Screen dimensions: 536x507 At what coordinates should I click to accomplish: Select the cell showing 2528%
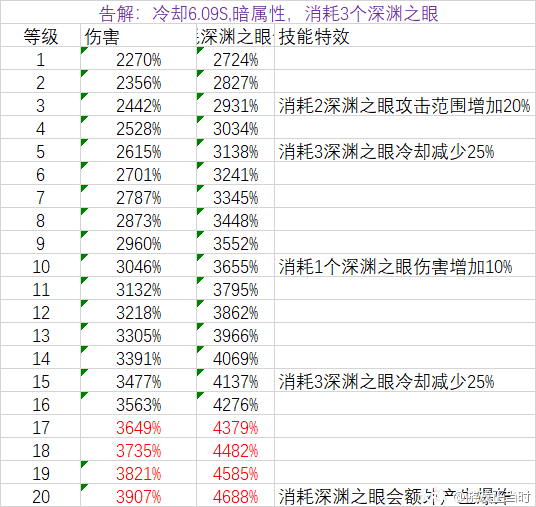pyautogui.click(x=138, y=127)
